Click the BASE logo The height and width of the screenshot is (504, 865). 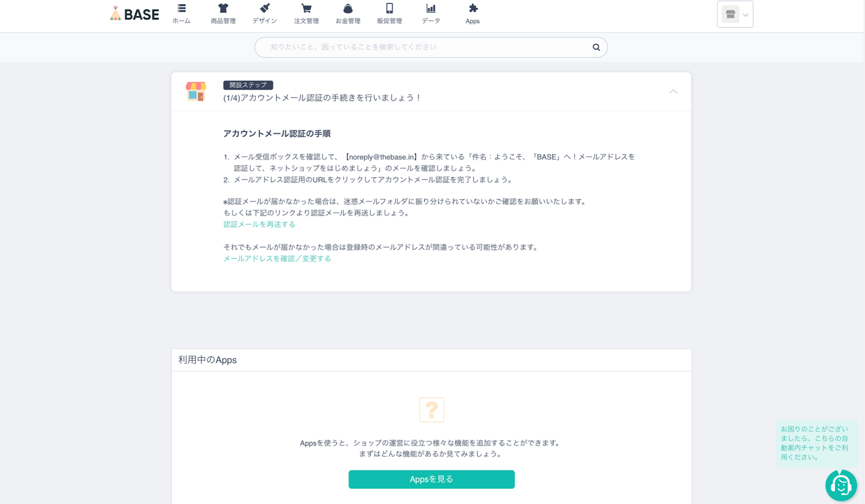(x=135, y=14)
